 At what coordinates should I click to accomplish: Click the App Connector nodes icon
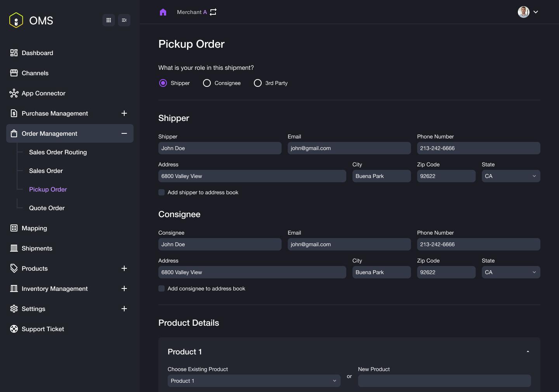(14, 93)
